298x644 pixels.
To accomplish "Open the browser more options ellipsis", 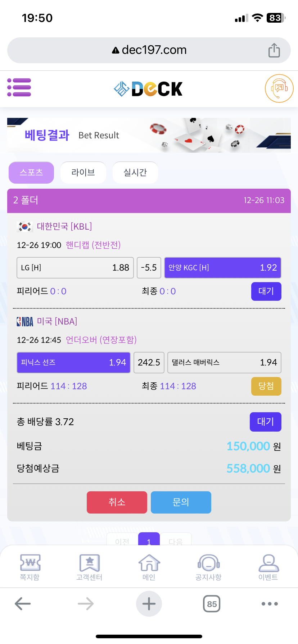I will click(x=270, y=604).
